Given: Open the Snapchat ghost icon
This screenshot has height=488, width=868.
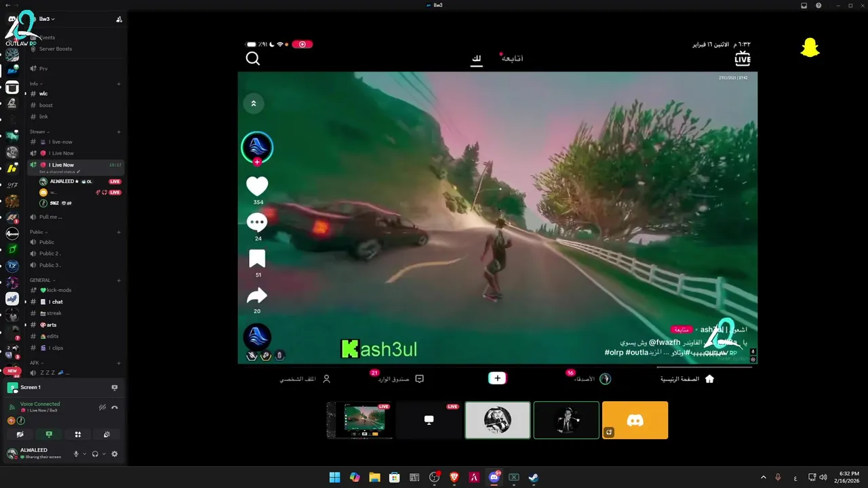Looking at the screenshot, I should coord(810,48).
